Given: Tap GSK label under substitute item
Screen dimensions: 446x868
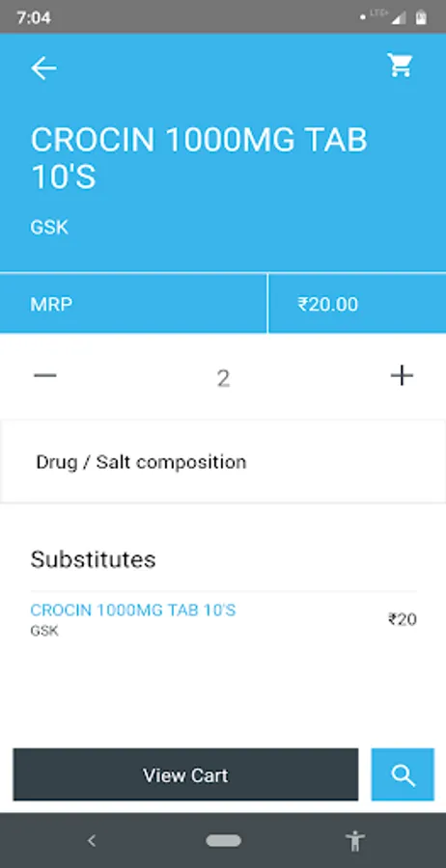Looking at the screenshot, I should click(x=44, y=631).
